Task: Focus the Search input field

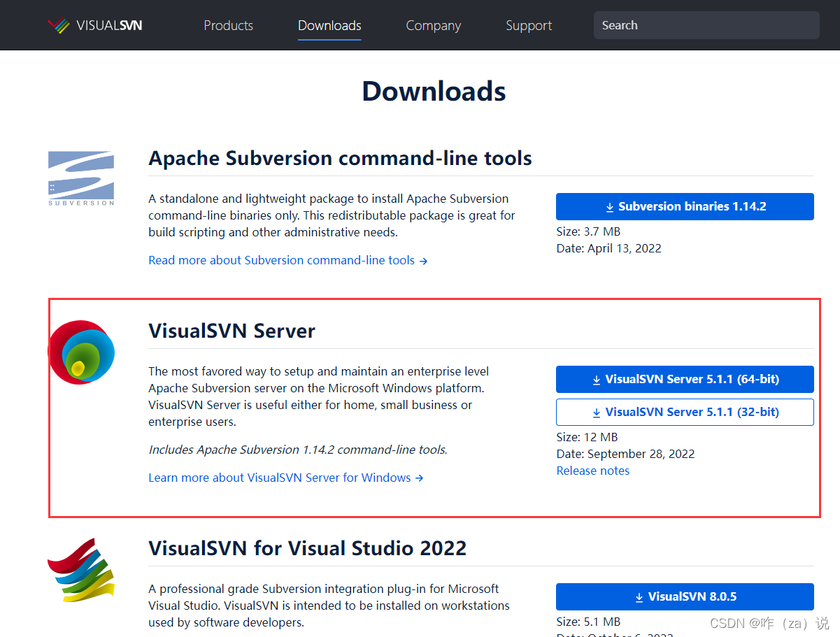Action: pos(706,25)
